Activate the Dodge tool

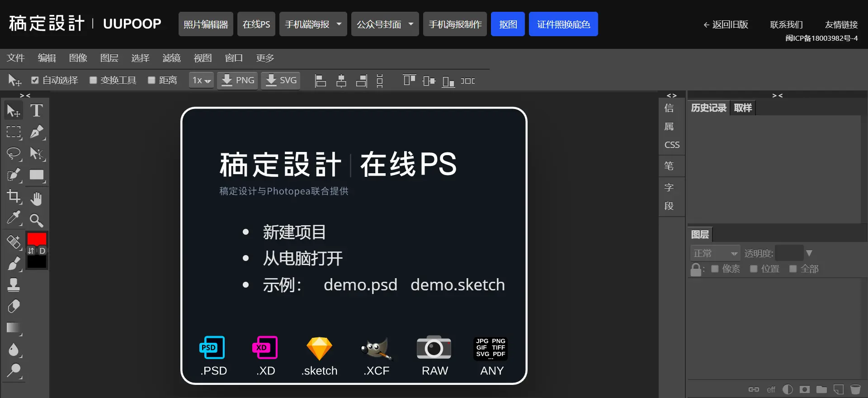tap(14, 371)
